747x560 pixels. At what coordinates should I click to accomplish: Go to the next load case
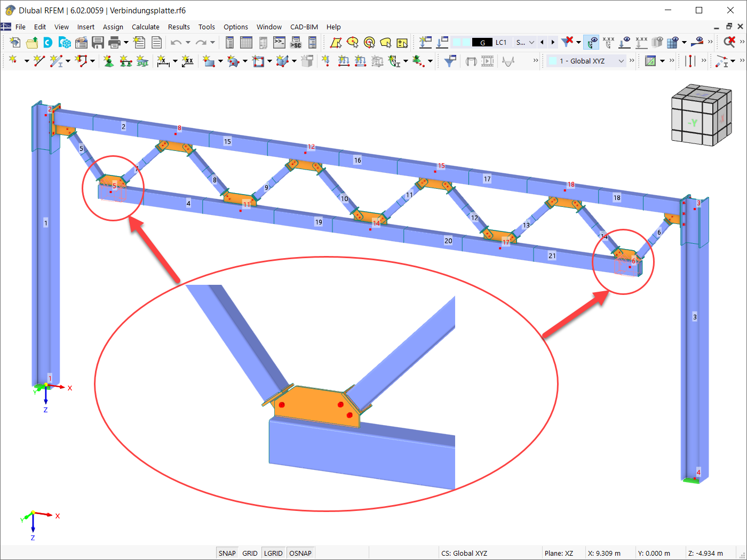(x=553, y=42)
